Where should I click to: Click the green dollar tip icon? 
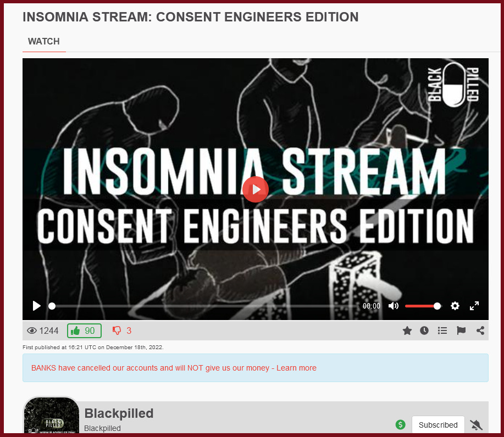point(401,425)
